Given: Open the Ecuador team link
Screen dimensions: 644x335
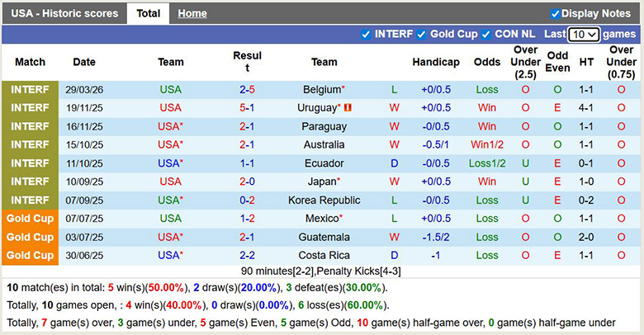Looking at the screenshot, I should [324, 163].
